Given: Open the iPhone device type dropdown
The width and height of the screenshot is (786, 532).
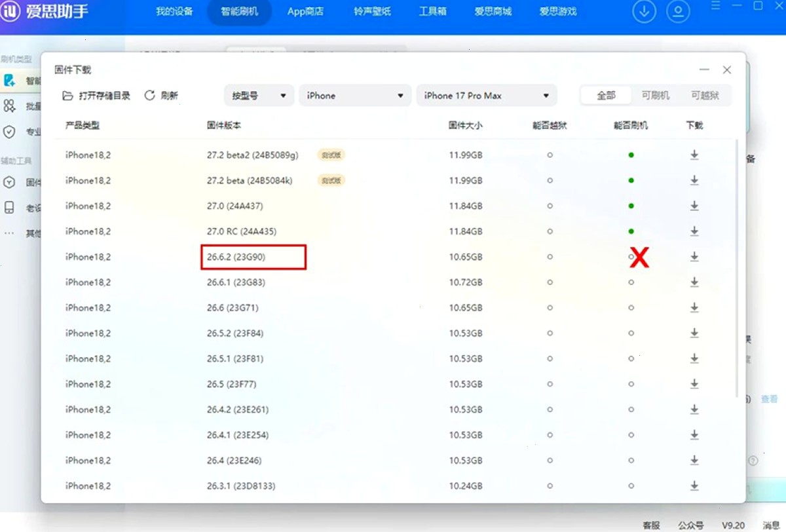Looking at the screenshot, I should point(355,96).
